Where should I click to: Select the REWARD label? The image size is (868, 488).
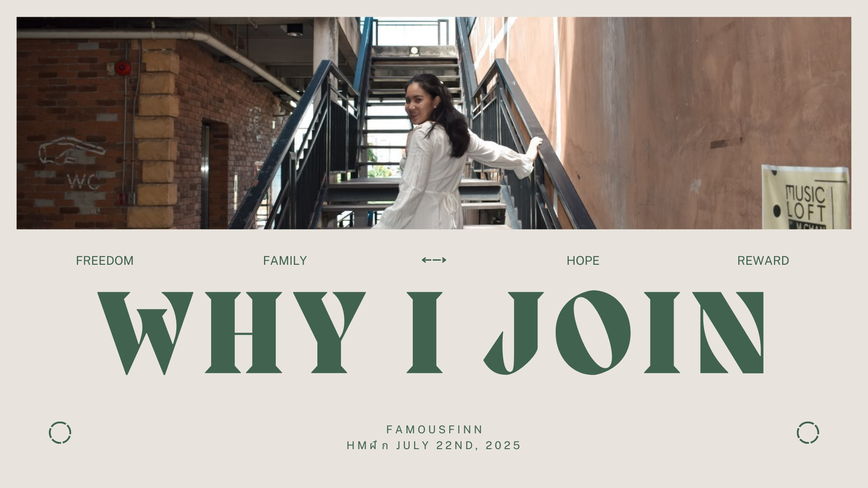coord(763,261)
